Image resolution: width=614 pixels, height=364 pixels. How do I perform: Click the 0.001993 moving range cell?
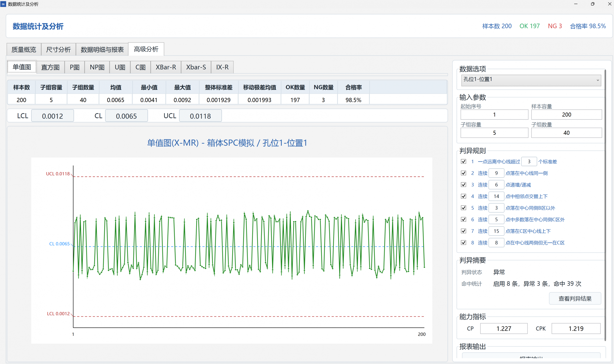(x=260, y=100)
